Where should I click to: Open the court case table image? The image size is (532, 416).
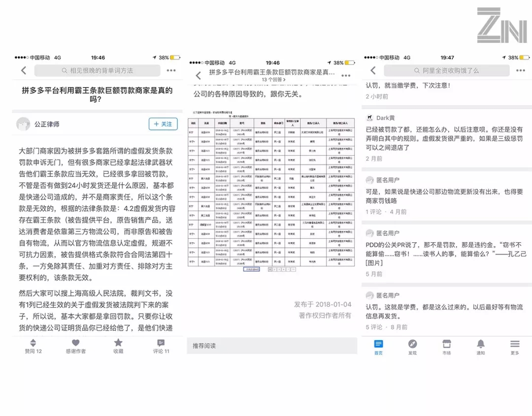[x=271, y=192]
